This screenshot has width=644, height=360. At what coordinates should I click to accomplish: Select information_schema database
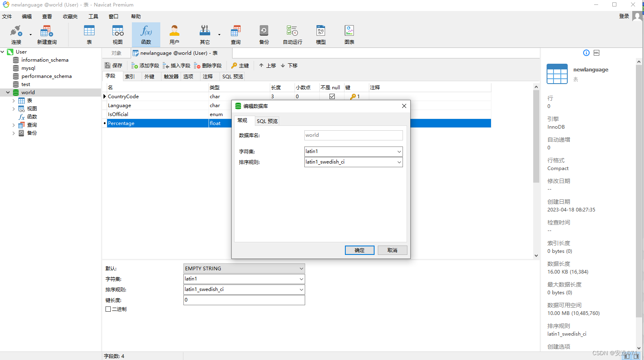click(x=45, y=60)
